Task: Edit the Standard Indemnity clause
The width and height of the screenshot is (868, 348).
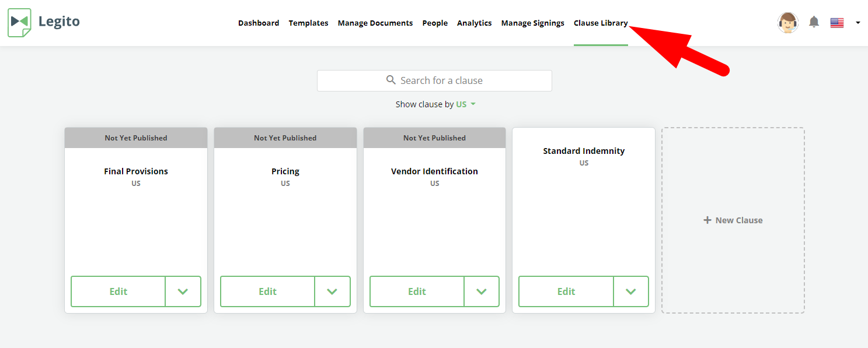Action: coord(566,291)
